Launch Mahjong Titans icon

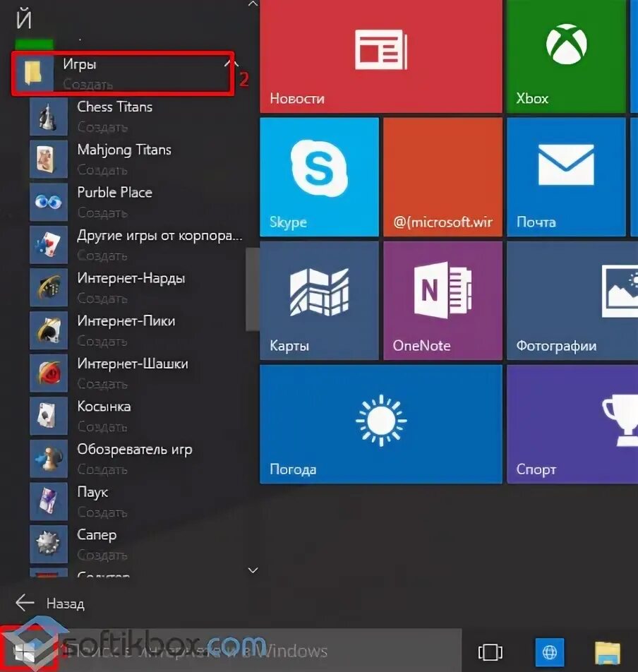pyautogui.click(x=49, y=160)
